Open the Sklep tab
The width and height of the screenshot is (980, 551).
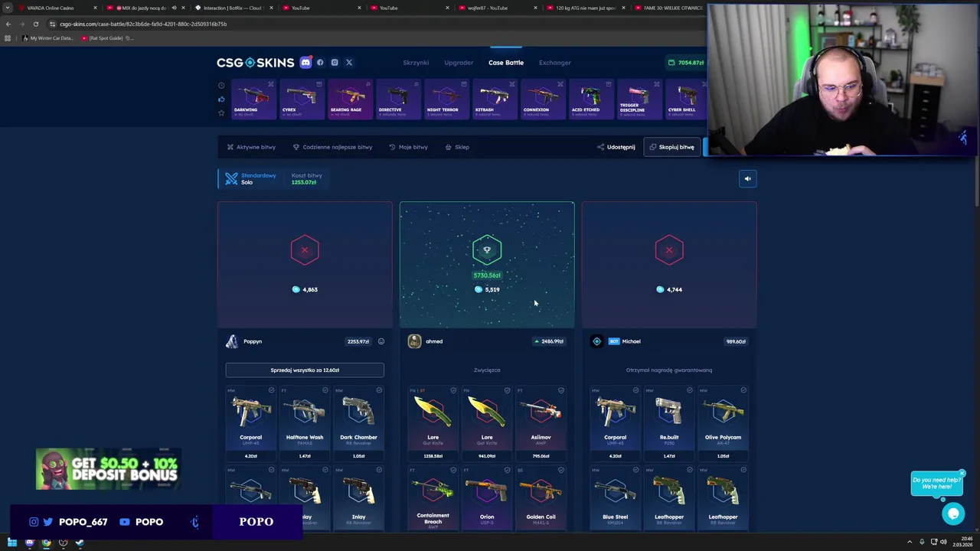point(457,147)
